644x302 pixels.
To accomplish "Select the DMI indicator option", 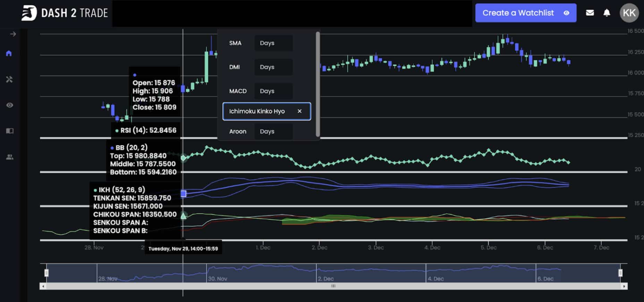I will coord(235,67).
